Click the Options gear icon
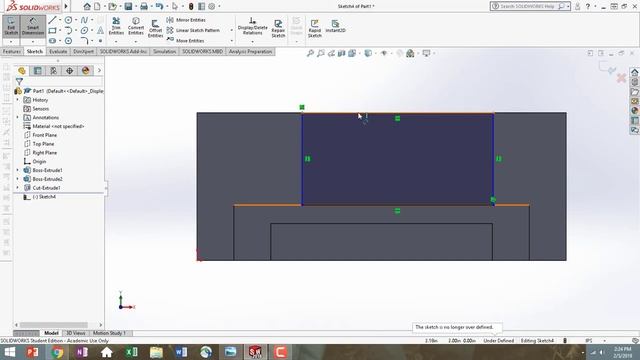The height and width of the screenshot is (360, 640). 212,7
